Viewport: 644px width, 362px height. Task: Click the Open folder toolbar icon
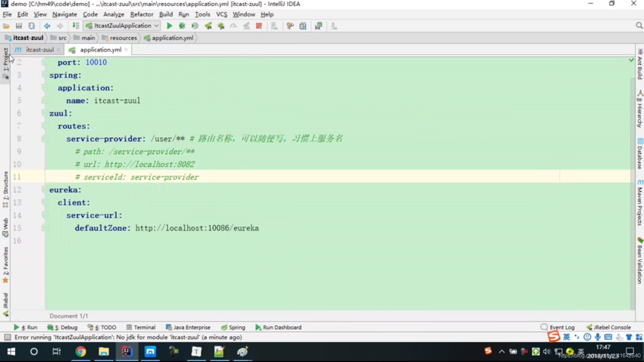(6, 26)
